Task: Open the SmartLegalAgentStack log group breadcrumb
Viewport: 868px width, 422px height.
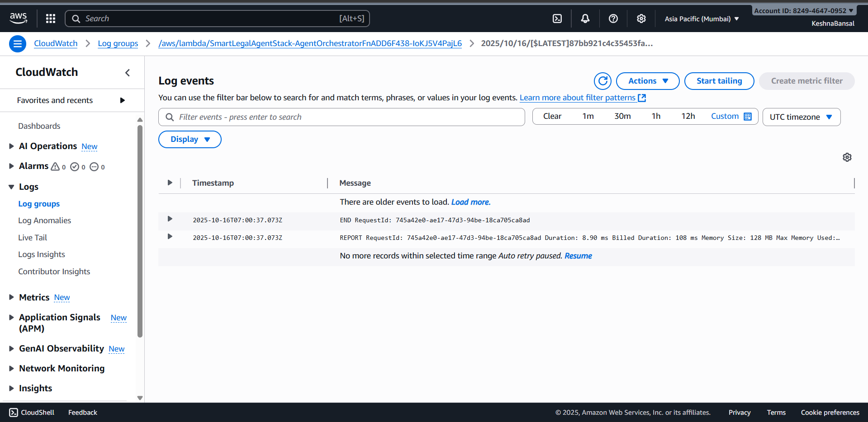Action: (310, 43)
